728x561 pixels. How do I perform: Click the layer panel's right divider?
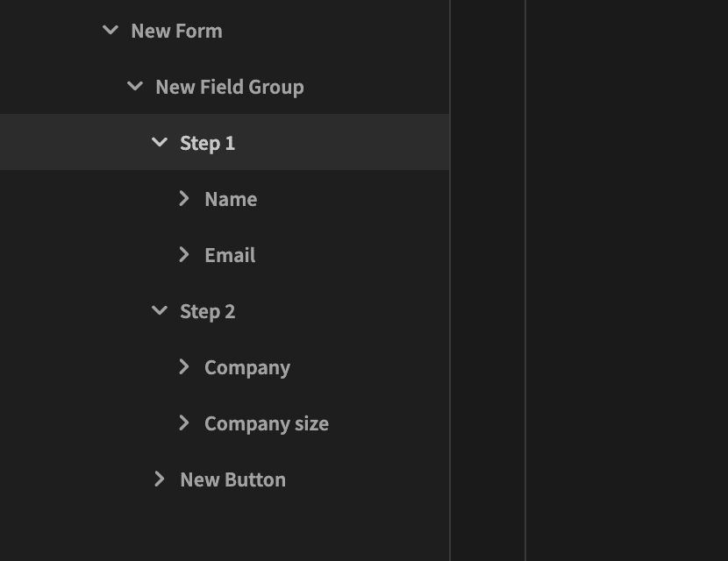click(x=450, y=280)
